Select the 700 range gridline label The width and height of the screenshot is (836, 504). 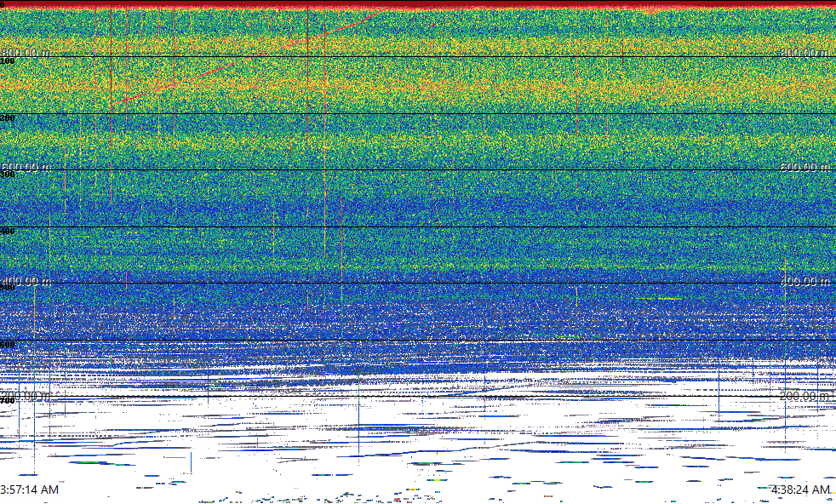pos(8,400)
